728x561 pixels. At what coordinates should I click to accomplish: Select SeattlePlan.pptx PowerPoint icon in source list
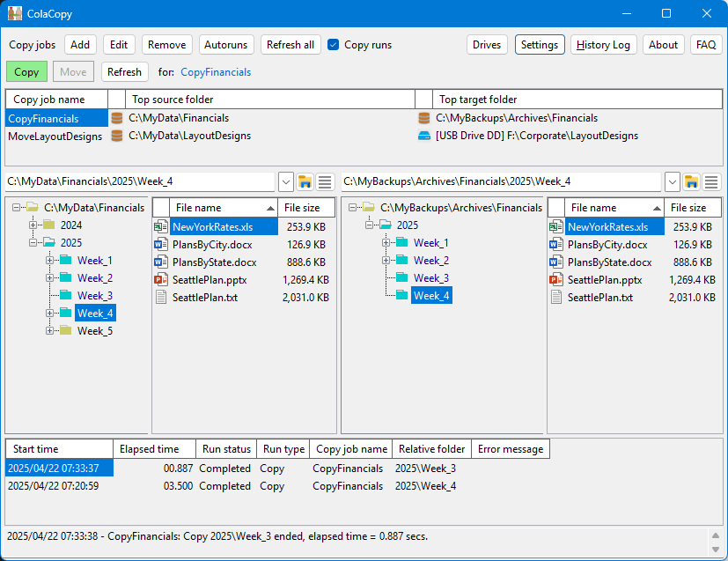coord(160,280)
